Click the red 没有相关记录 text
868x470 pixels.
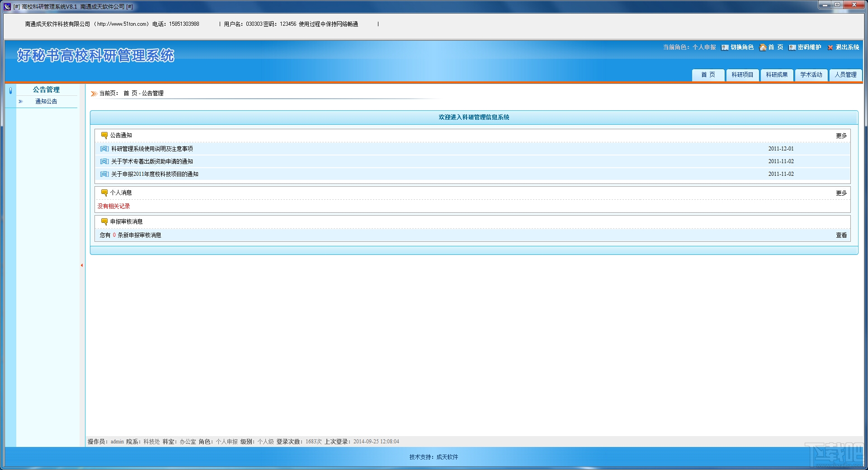pyautogui.click(x=114, y=206)
